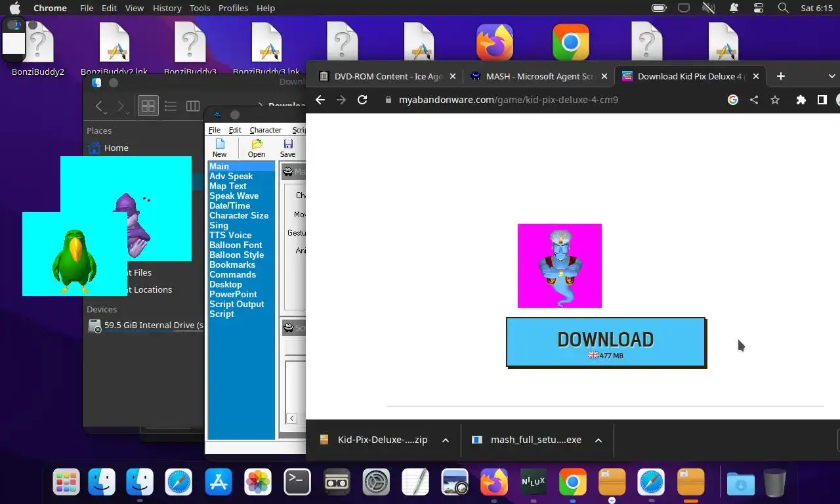Open a new Chrome tab

pyautogui.click(x=780, y=76)
